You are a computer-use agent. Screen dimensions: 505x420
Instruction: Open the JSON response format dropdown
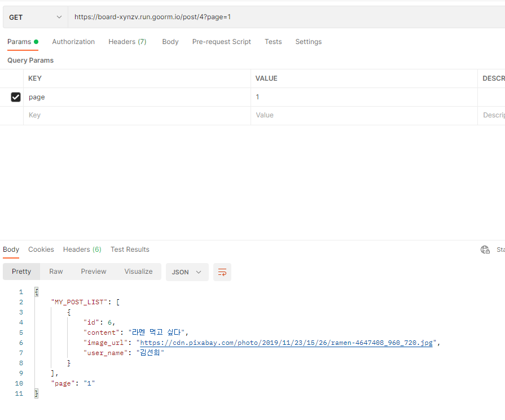187,272
